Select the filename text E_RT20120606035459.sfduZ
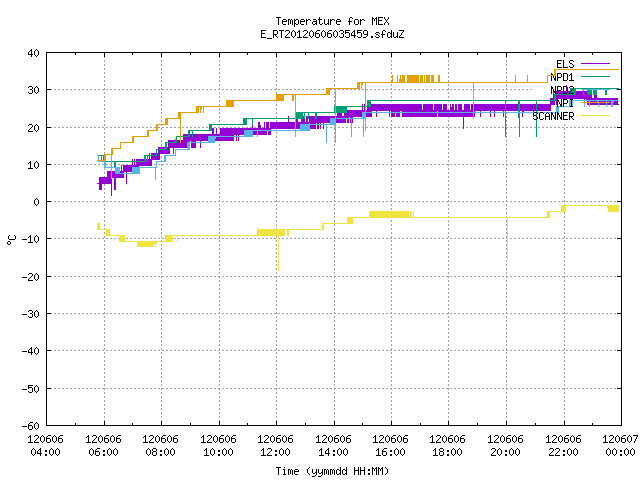Screen dimensions: 640x480 (x=332, y=34)
